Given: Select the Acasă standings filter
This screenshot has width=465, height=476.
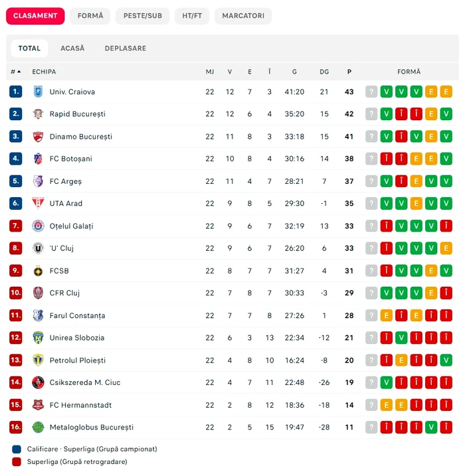Looking at the screenshot, I should pos(72,48).
